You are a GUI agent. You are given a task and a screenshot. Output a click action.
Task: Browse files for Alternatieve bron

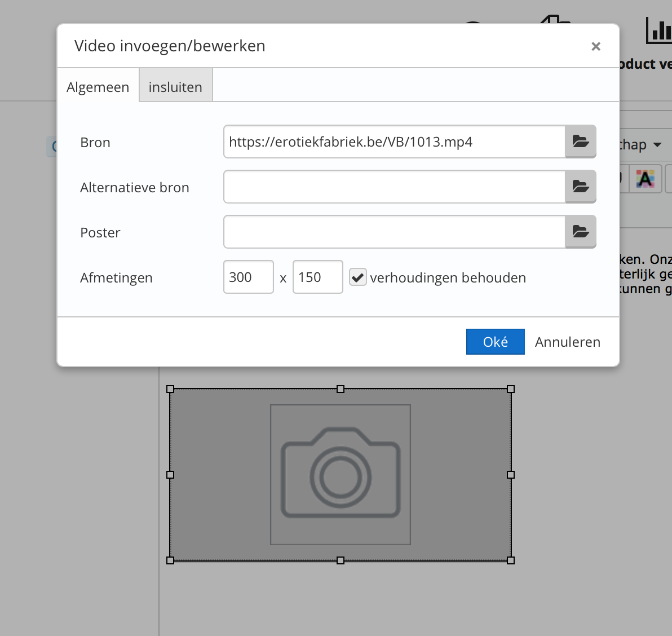coord(580,187)
